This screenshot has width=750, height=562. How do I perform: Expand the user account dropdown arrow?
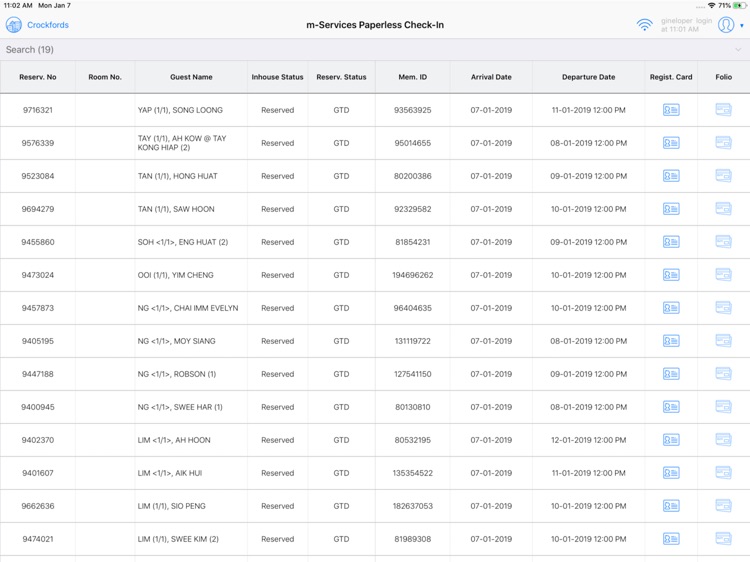click(x=742, y=25)
